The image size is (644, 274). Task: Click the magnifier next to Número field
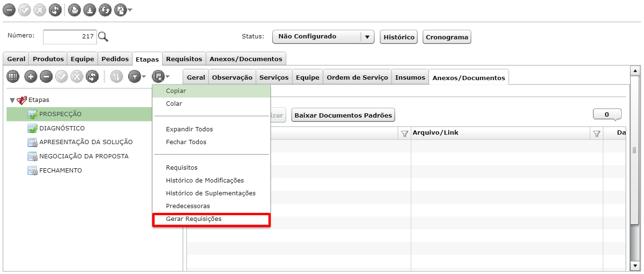103,37
